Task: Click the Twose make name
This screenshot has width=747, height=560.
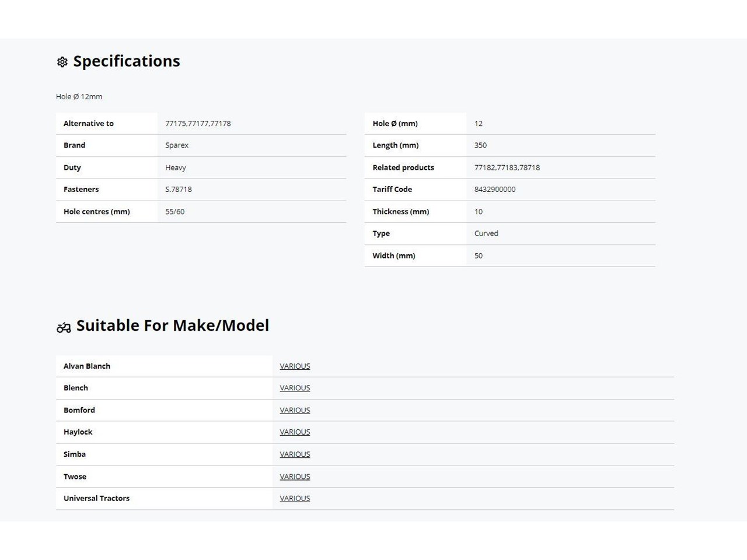Action: coord(75,477)
